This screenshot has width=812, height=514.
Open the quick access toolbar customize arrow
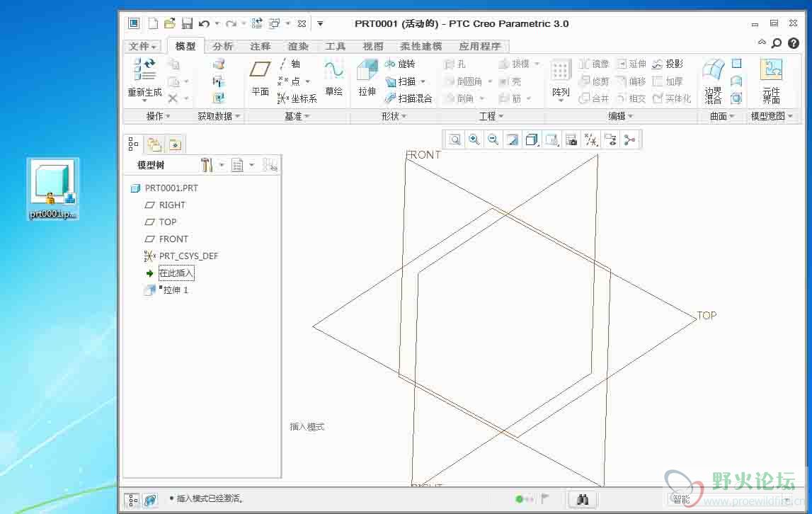[320, 23]
